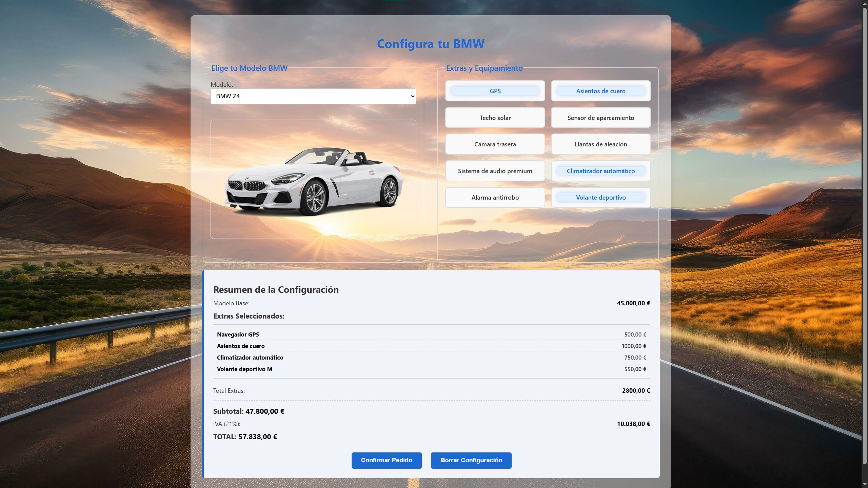Screen dimensions: 868x488
Task: Click the Total Extras 2800,00 € value
Action: coord(636,391)
